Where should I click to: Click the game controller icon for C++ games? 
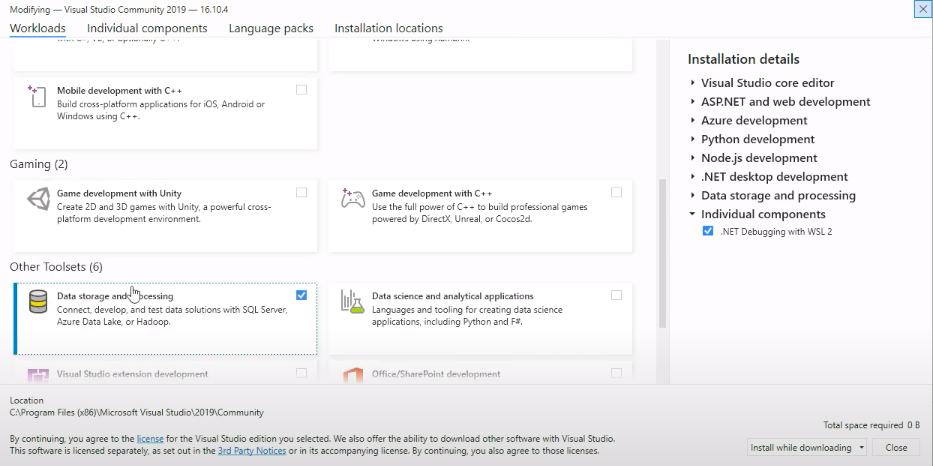353,198
